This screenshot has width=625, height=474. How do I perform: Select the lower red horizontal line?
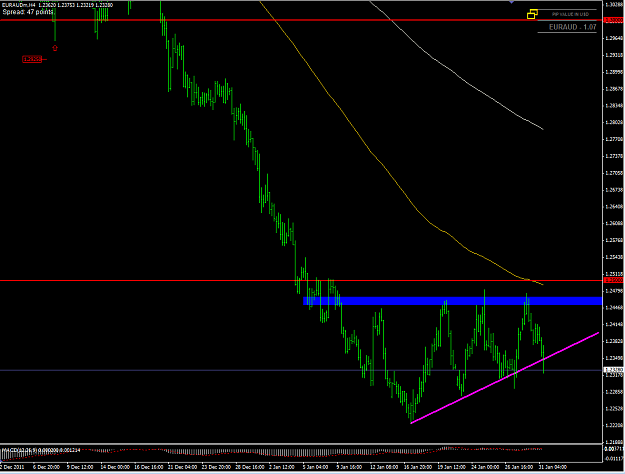(x=301, y=281)
